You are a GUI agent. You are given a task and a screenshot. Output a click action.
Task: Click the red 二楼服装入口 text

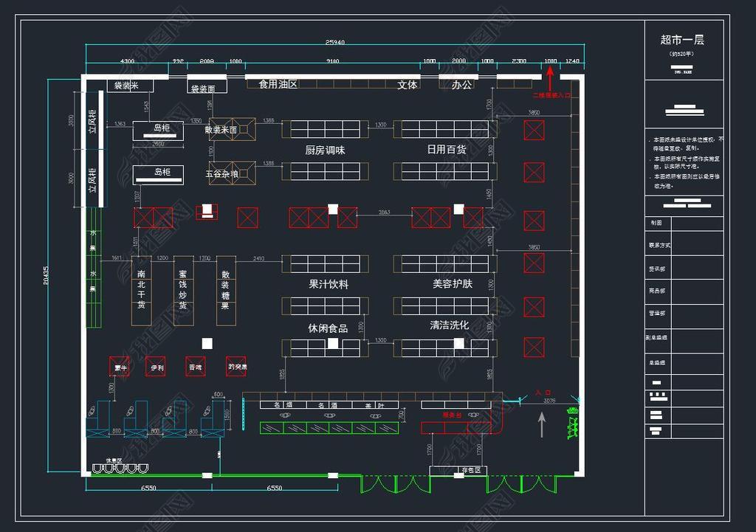(x=551, y=95)
